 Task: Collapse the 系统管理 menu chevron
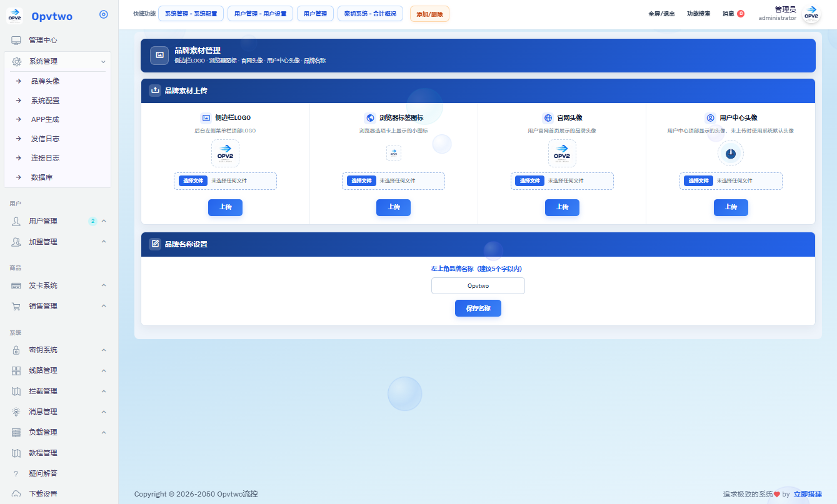(x=103, y=61)
